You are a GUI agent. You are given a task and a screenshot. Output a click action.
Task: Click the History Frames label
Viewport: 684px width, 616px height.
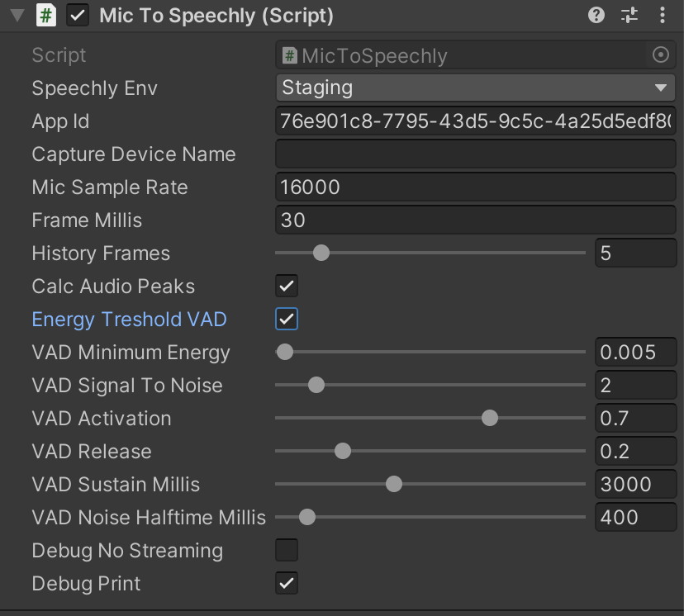click(101, 254)
